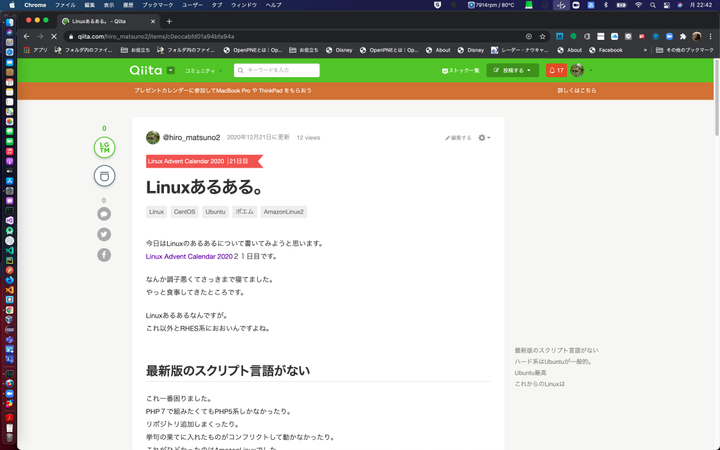
Task: Open Control Center in the menu bar
Action: coord(667,5)
